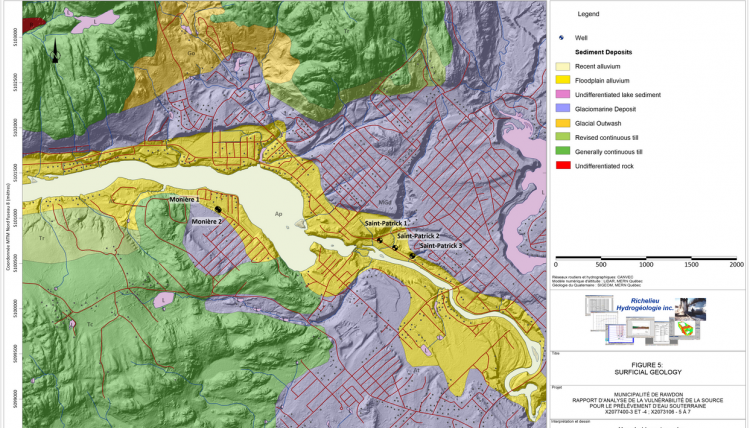
Task: Click the 'Saint-Patrick 3' map label
Action: coord(441,246)
